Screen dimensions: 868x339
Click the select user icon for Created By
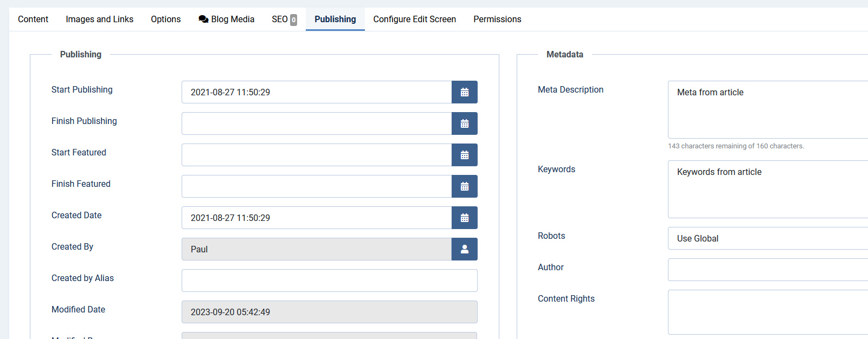click(x=464, y=249)
